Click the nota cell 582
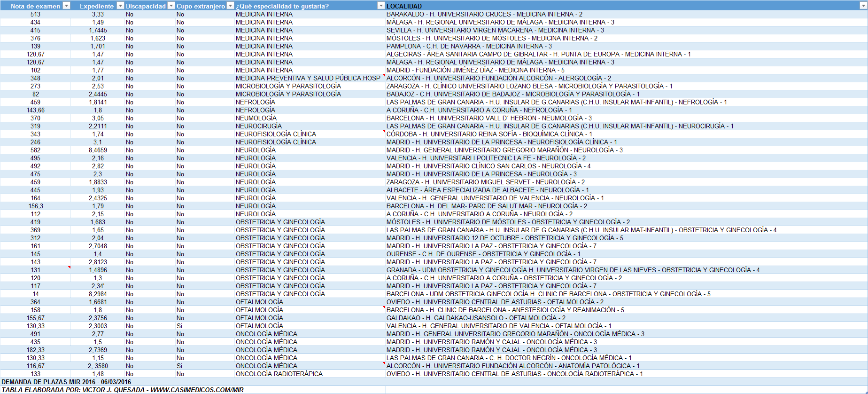 tap(35, 150)
